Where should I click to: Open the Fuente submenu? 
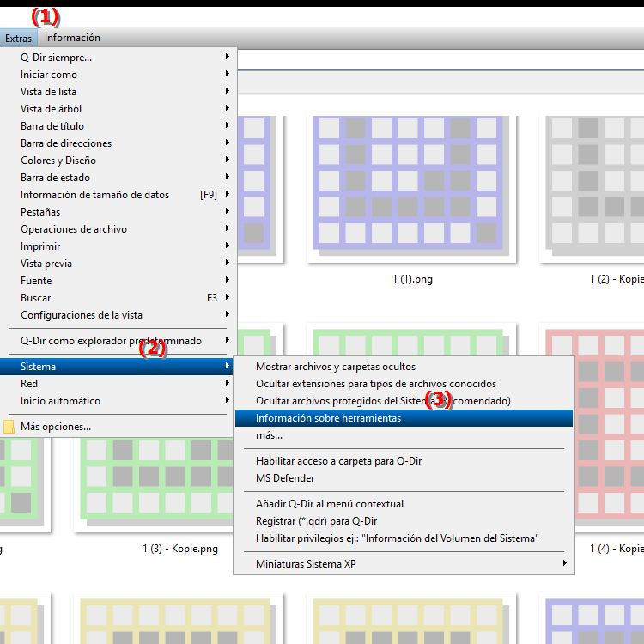tap(118, 281)
